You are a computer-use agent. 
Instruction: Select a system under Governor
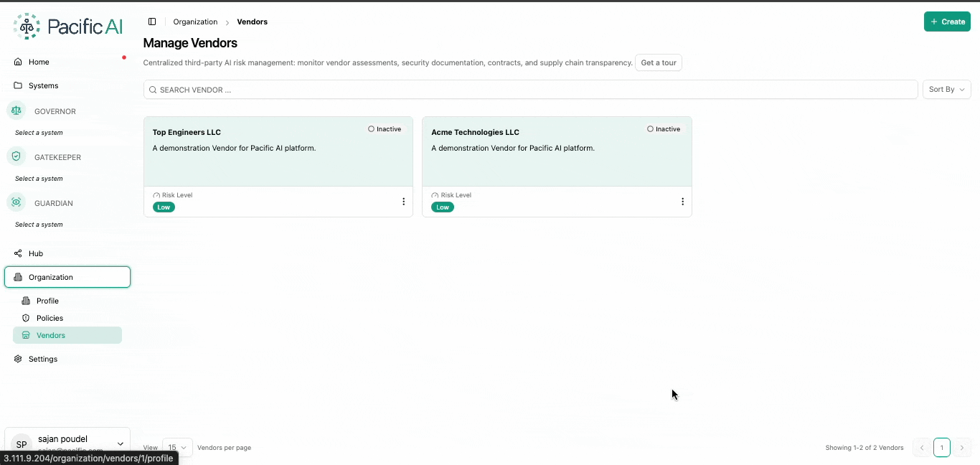pyautogui.click(x=39, y=133)
